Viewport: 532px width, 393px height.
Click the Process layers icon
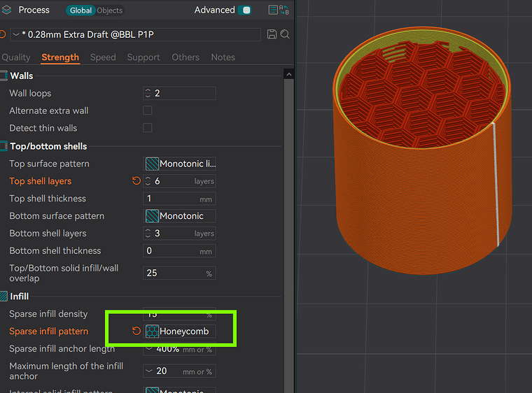pos(6,10)
